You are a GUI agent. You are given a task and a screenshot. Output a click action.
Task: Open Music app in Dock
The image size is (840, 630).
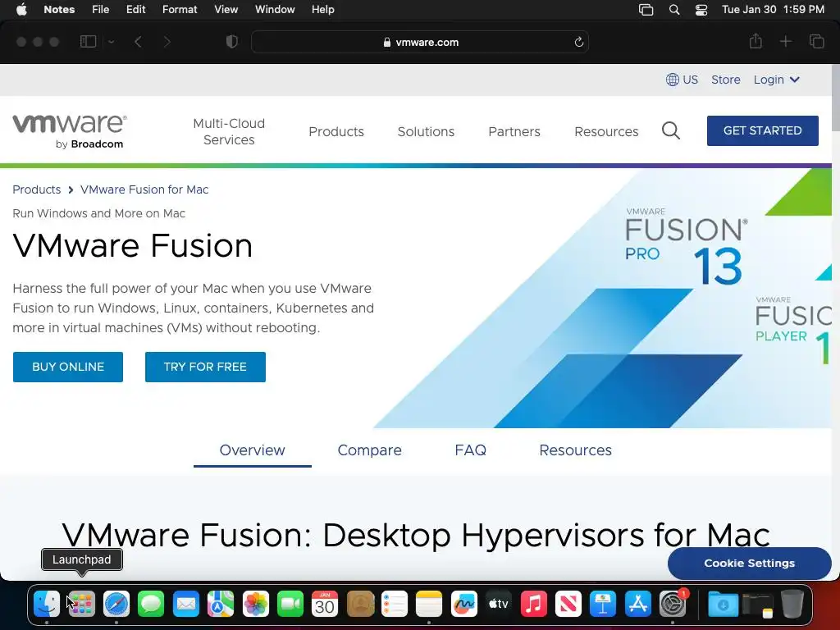533,604
